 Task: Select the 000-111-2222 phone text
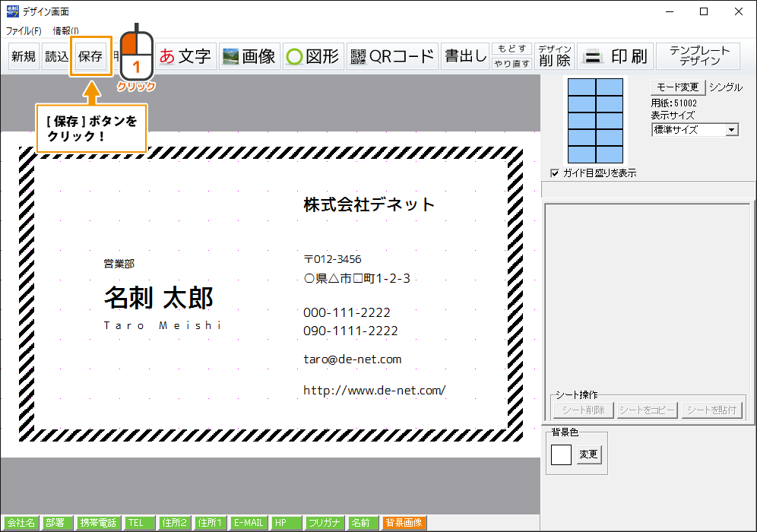pos(347,313)
